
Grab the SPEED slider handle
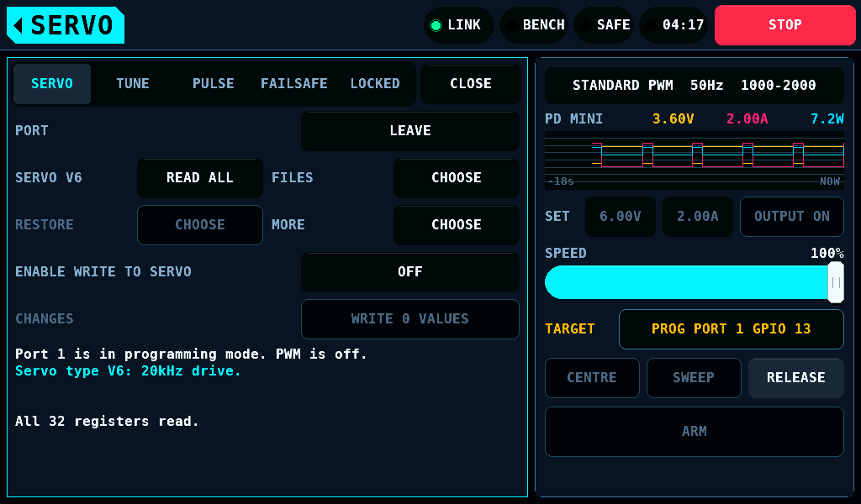coord(836,282)
